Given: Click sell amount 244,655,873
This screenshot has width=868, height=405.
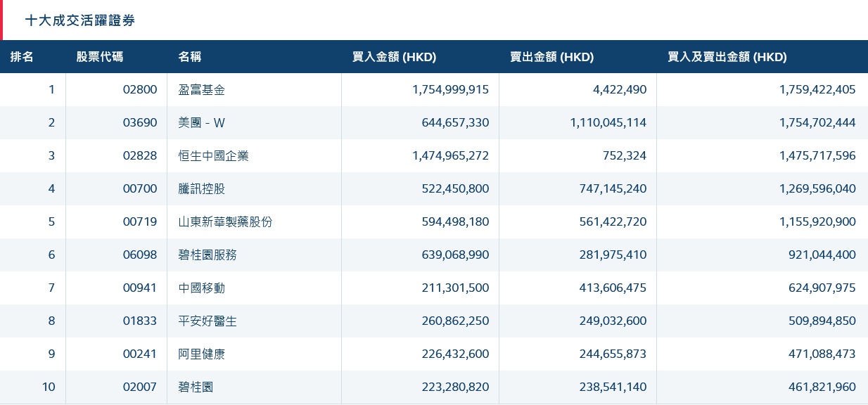Looking at the screenshot, I should 613,354.
